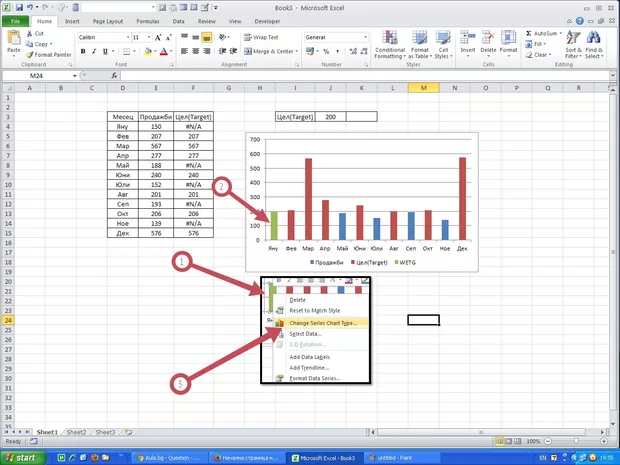Screen dimensions: 620x465
Task: Click the Borders icon
Action: coord(126,51)
